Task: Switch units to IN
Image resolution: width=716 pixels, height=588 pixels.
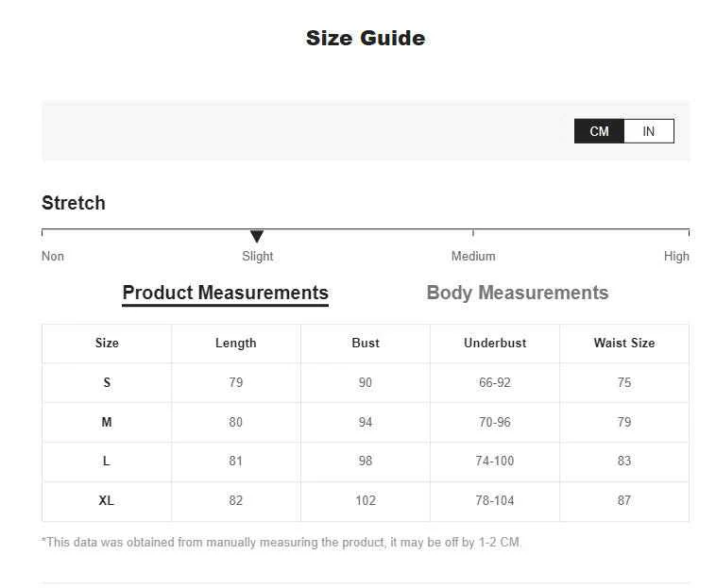Action: [x=648, y=131]
